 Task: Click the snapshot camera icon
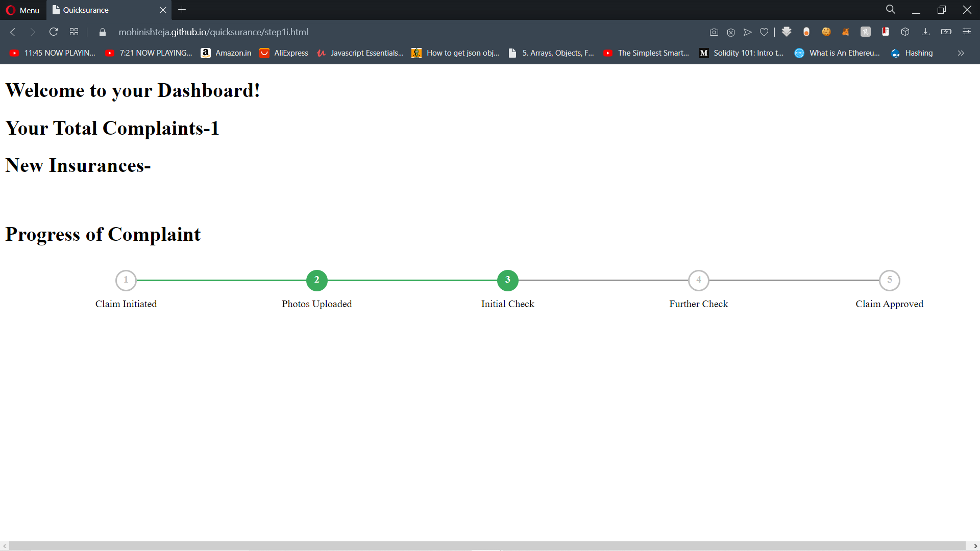(714, 32)
